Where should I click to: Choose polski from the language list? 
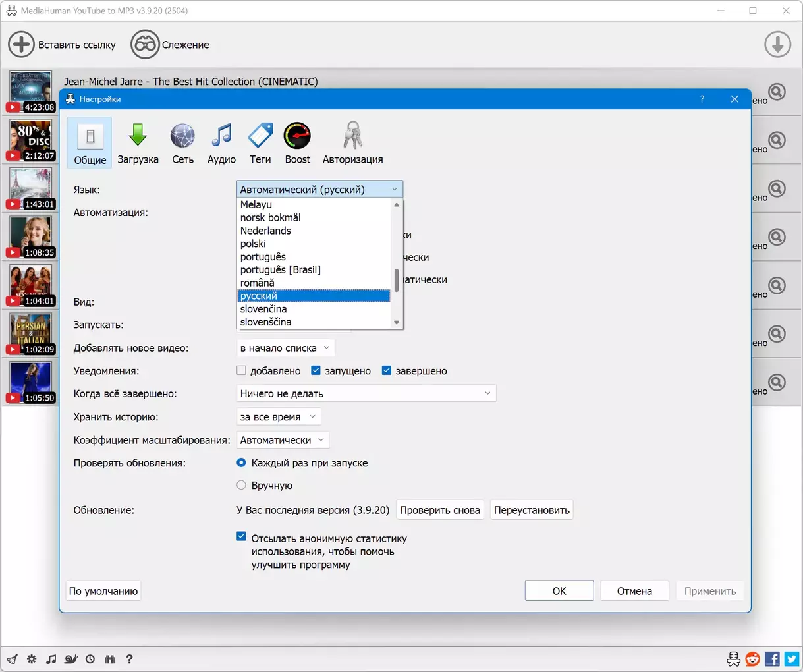point(253,244)
